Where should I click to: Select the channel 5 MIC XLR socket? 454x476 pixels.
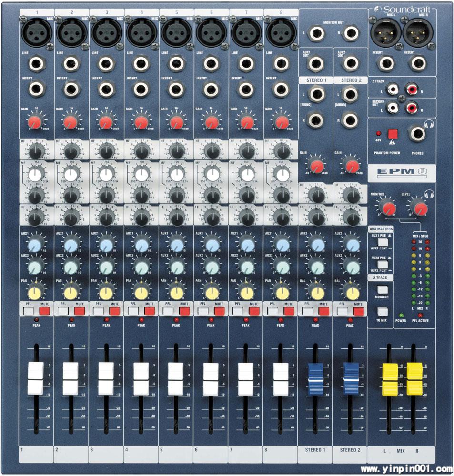pos(176,33)
